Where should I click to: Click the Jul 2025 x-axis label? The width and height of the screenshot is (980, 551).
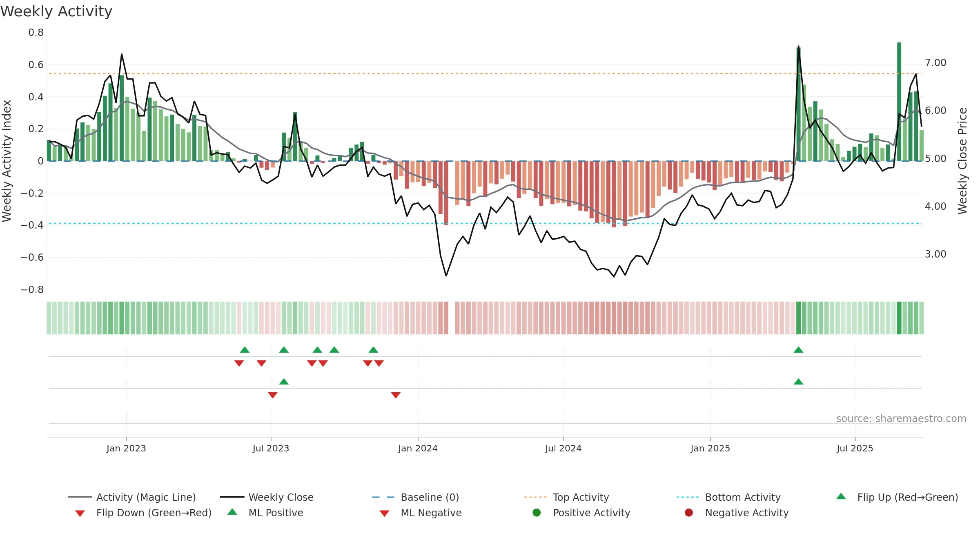coord(855,448)
